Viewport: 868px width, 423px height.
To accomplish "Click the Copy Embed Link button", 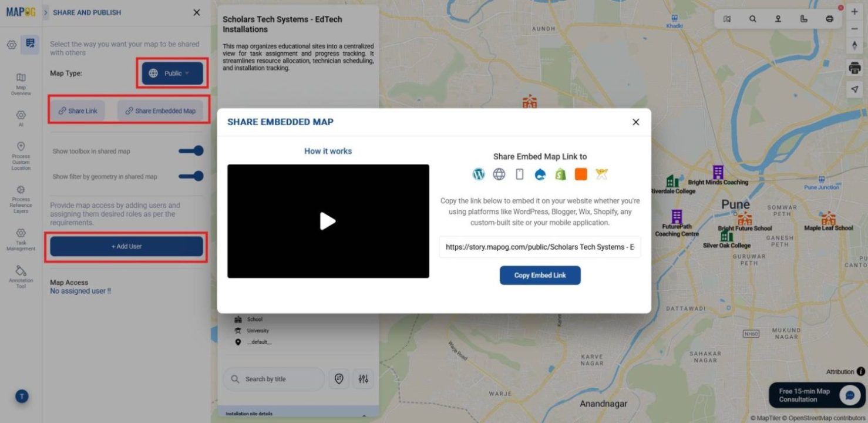I will pos(540,275).
